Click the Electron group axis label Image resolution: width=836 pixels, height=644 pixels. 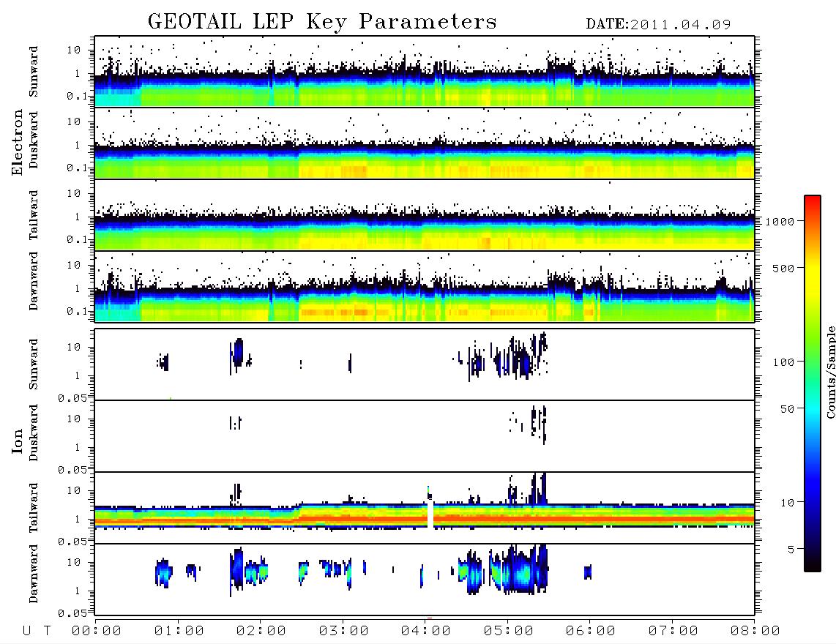coord(17,143)
